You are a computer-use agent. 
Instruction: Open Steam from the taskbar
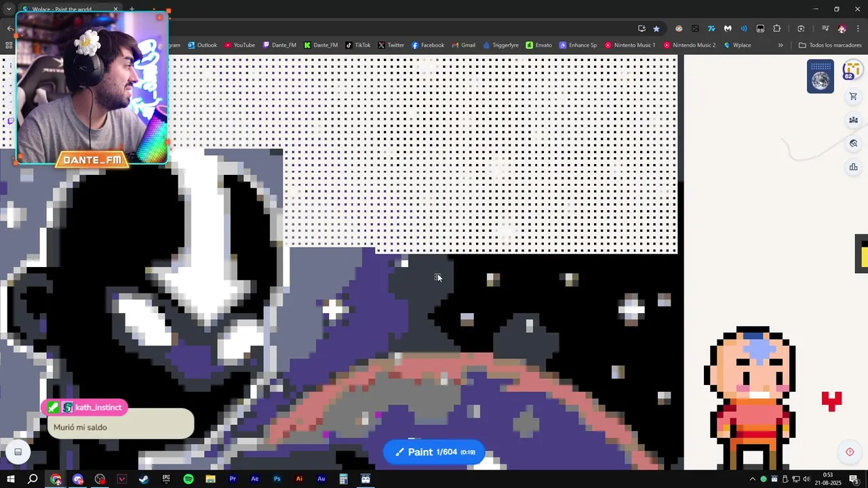click(144, 479)
